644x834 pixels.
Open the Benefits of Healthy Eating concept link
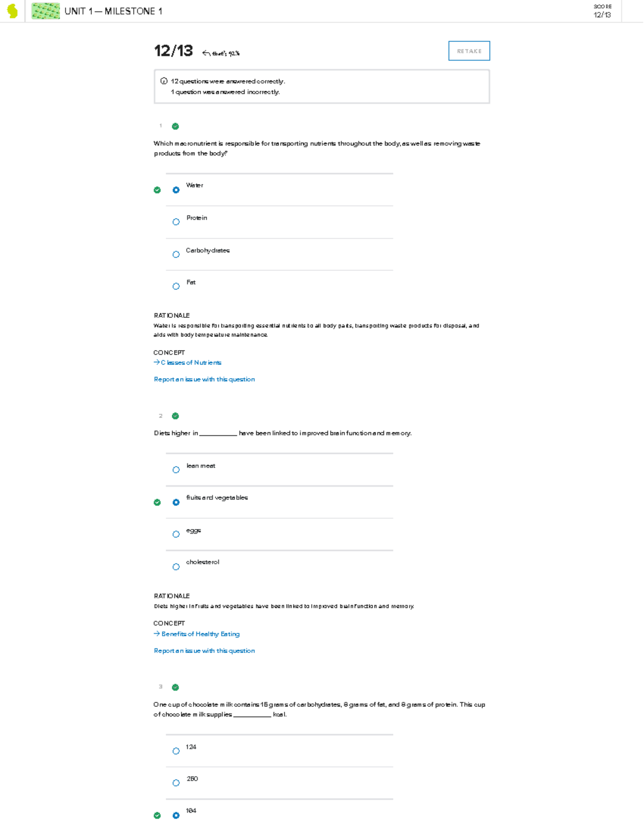tap(200, 634)
